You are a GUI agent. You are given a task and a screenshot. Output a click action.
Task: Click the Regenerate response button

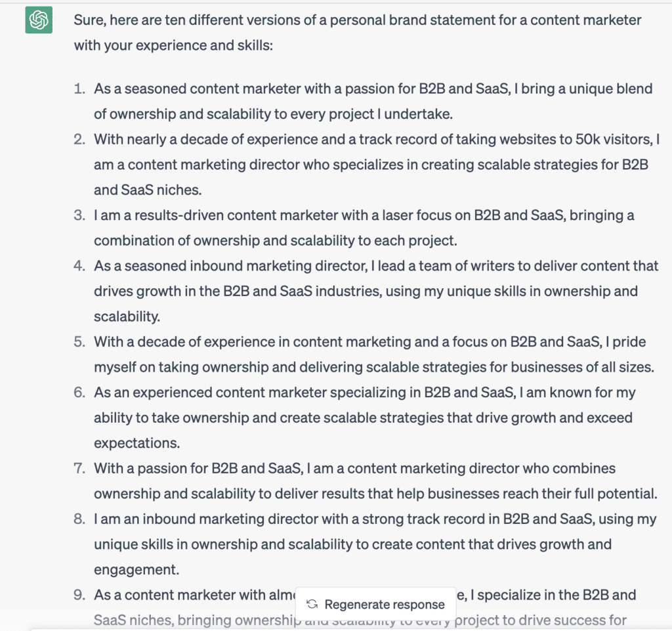click(x=375, y=604)
